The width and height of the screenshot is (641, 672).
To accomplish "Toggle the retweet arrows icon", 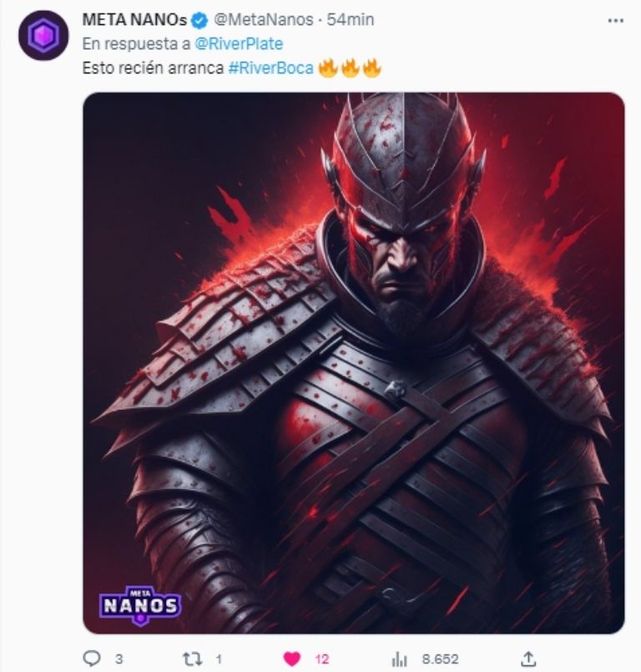I will click(191, 659).
